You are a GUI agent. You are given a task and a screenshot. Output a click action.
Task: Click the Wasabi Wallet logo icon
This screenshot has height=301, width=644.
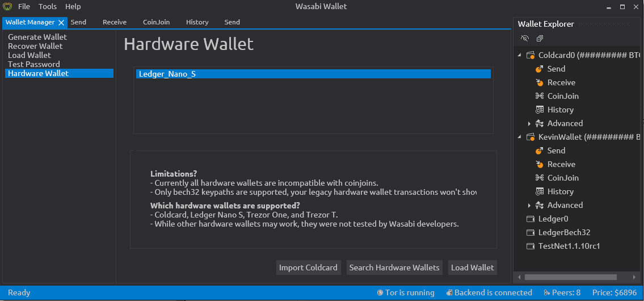click(7, 7)
